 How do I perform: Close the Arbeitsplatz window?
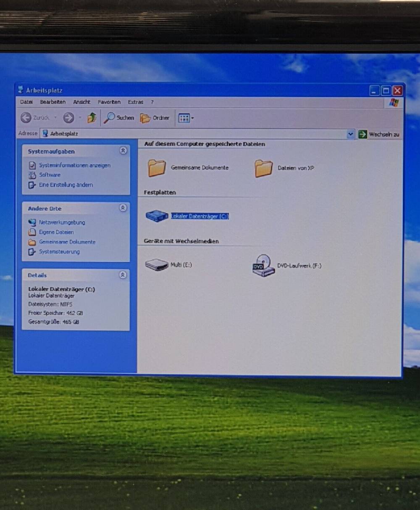[397, 90]
